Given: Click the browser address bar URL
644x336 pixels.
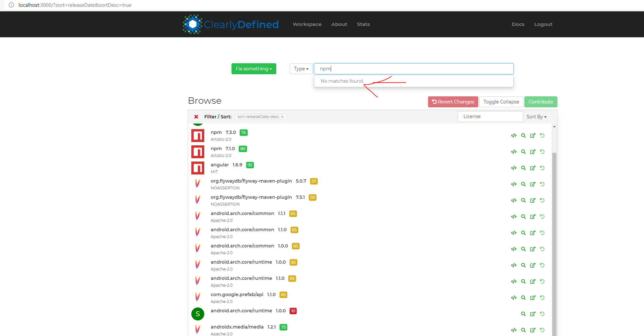Looking at the screenshot, I should tap(75, 5).
